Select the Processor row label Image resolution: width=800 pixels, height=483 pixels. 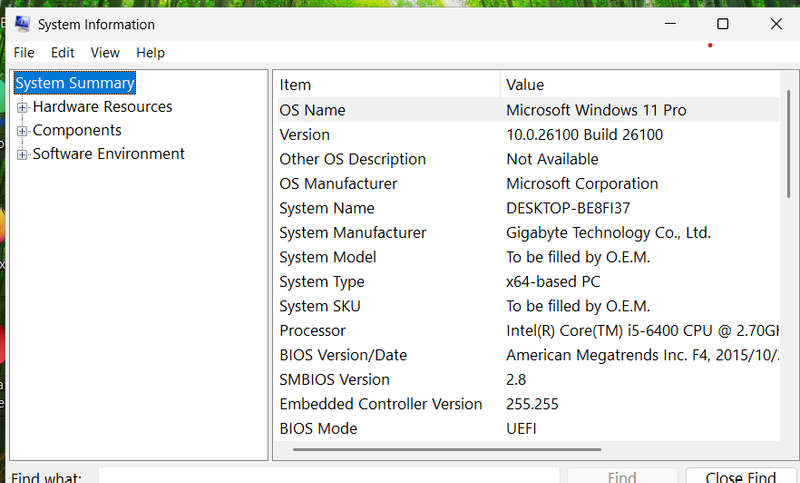tap(313, 331)
